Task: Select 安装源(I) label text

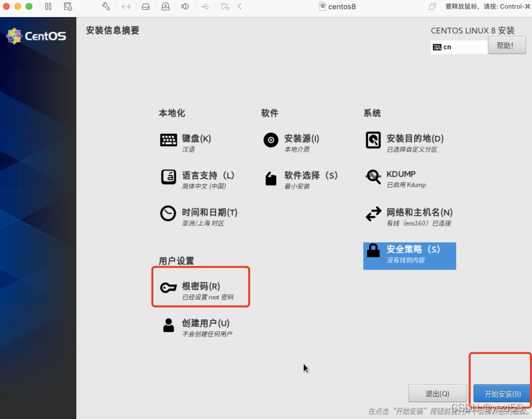Action: click(302, 139)
